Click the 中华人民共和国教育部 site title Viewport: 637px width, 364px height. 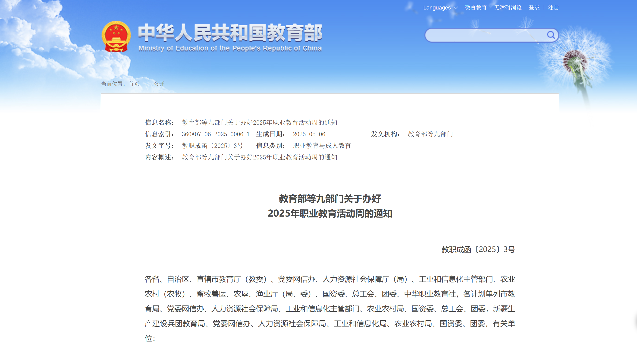point(230,33)
